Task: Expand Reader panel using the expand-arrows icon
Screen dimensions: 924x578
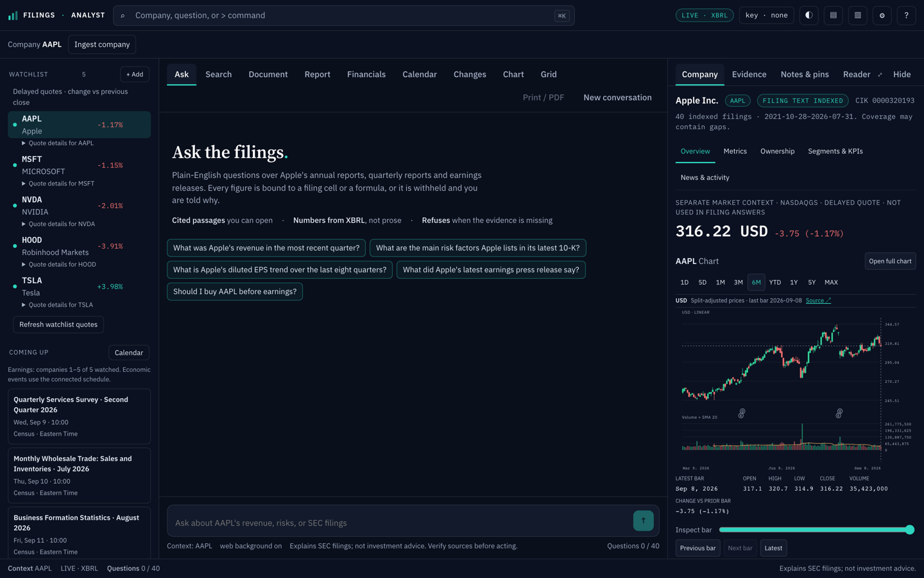Action: [x=880, y=74]
